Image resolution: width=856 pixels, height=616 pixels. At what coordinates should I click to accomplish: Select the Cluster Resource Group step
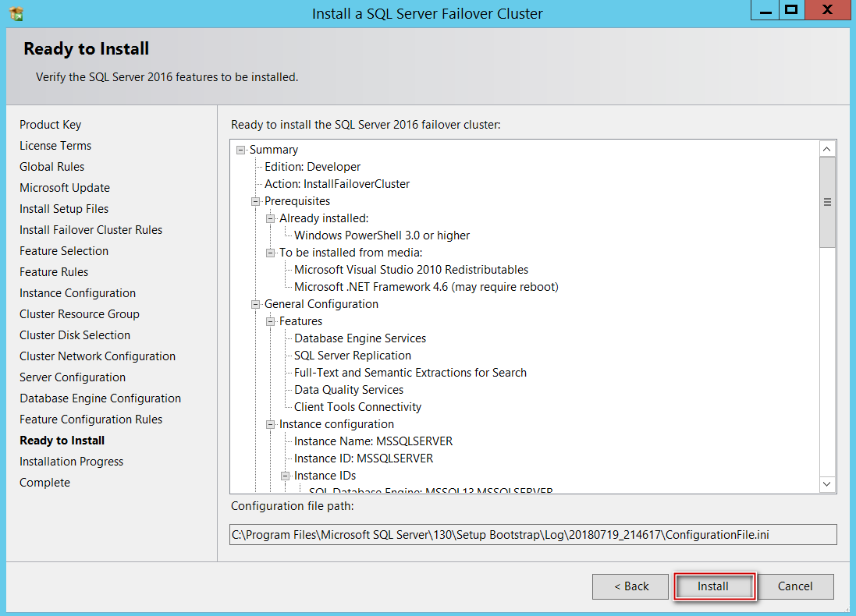79,314
